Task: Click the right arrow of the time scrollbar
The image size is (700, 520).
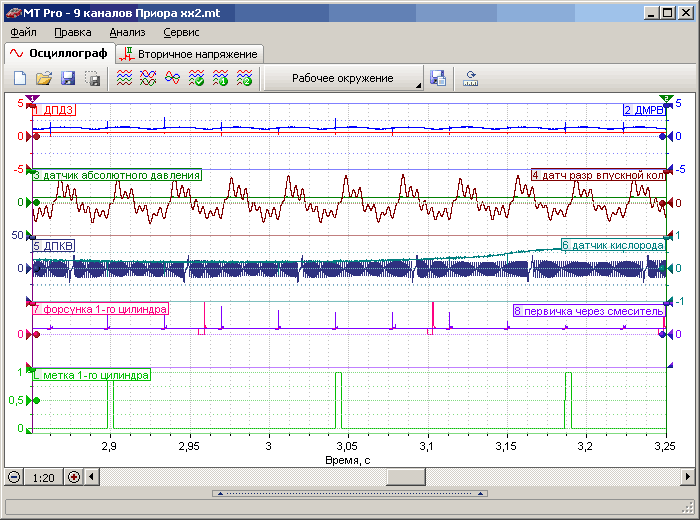Action: pyautogui.click(x=687, y=477)
